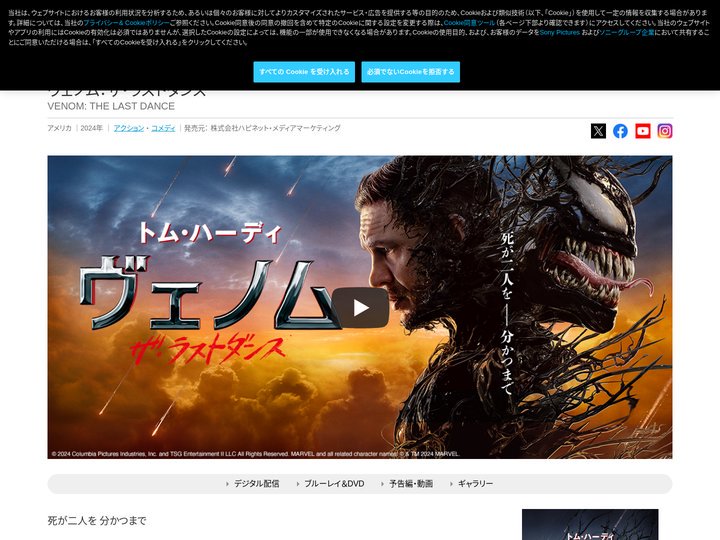Follow the ソニーグループ企業 link
This screenshot has width=720, height=540.
coord(627,33)
